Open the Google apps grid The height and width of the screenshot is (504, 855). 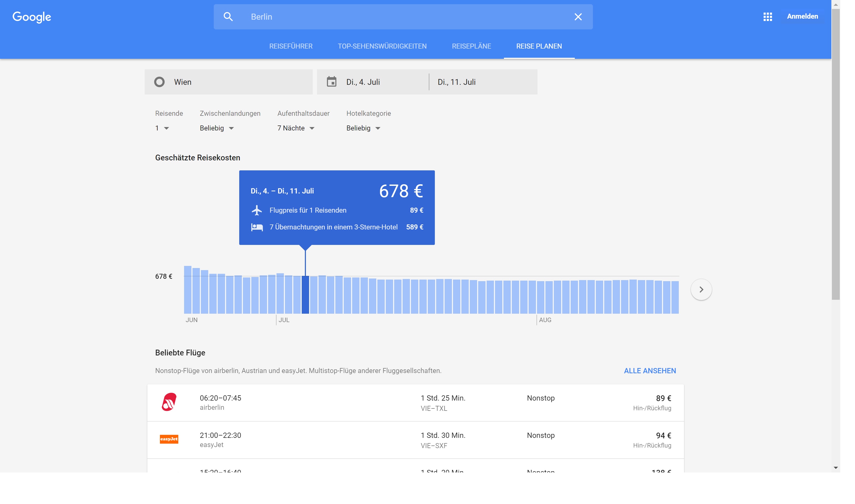767,17
